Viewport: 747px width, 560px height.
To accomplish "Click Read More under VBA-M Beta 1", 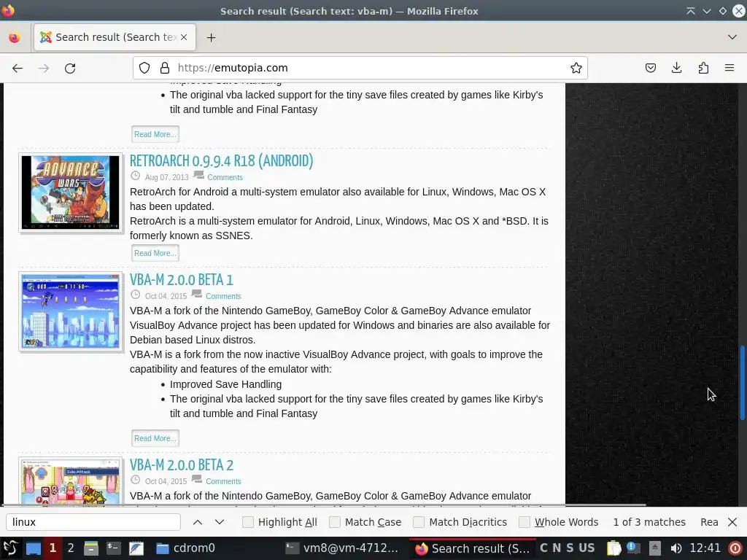I will [155, 438].
